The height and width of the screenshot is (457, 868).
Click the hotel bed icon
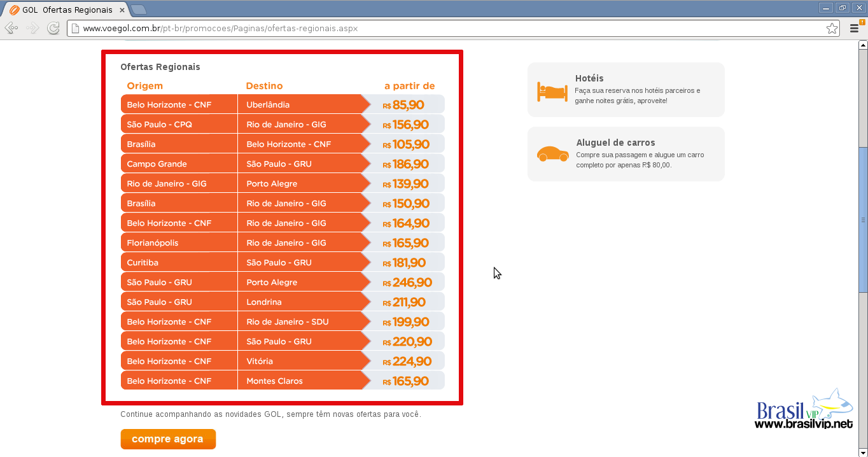coord(552,91)
